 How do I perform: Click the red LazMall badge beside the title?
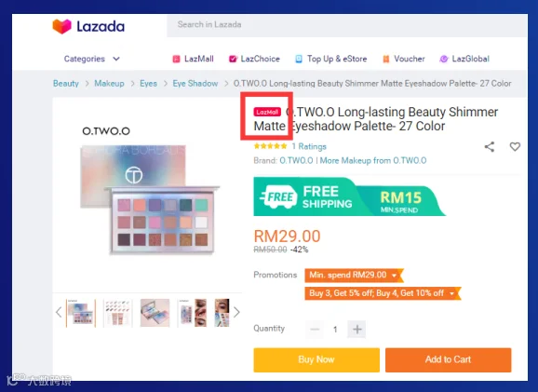[x=267, y=112]
